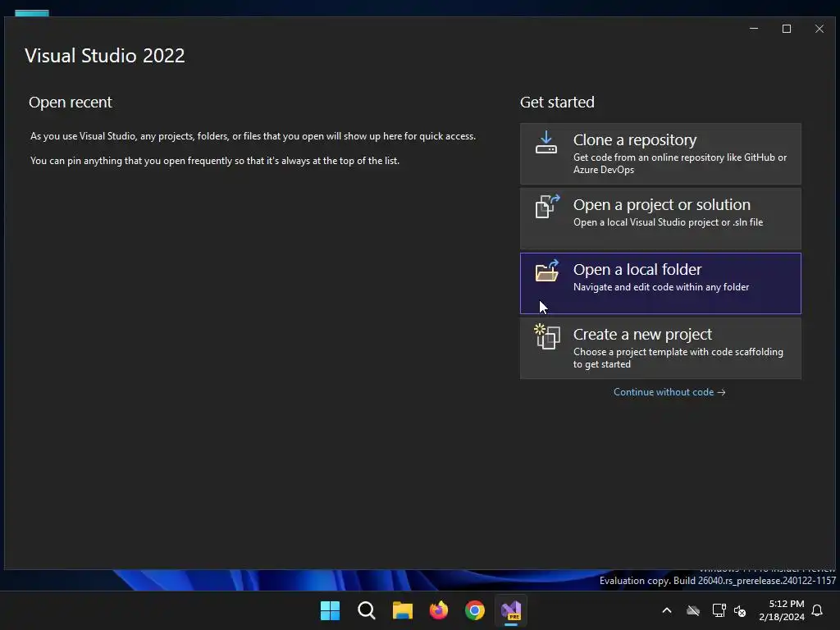Screen dimensions: 840x630
Task: Open the network status tray icon
Action: tap(719, 610)
